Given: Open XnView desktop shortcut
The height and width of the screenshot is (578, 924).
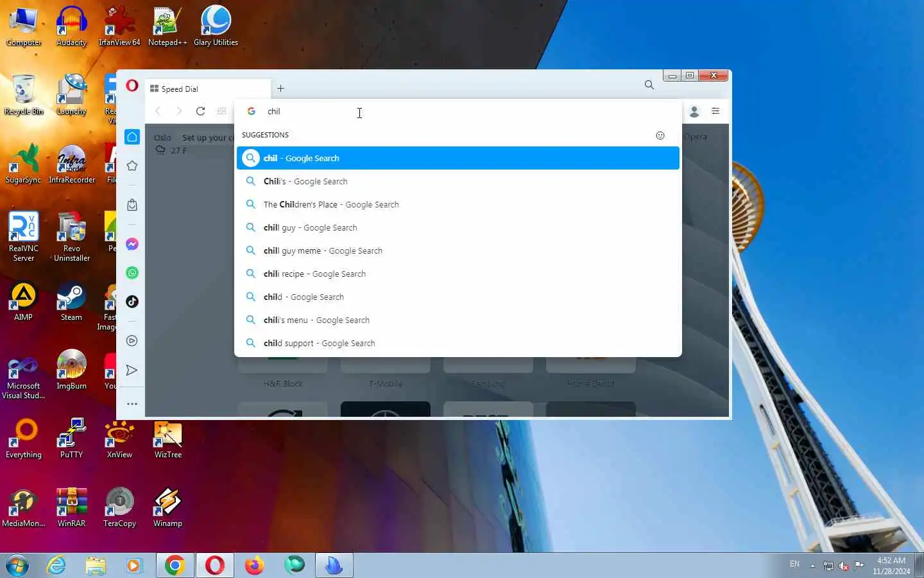Looking at the screenshot, I should 119,439.
